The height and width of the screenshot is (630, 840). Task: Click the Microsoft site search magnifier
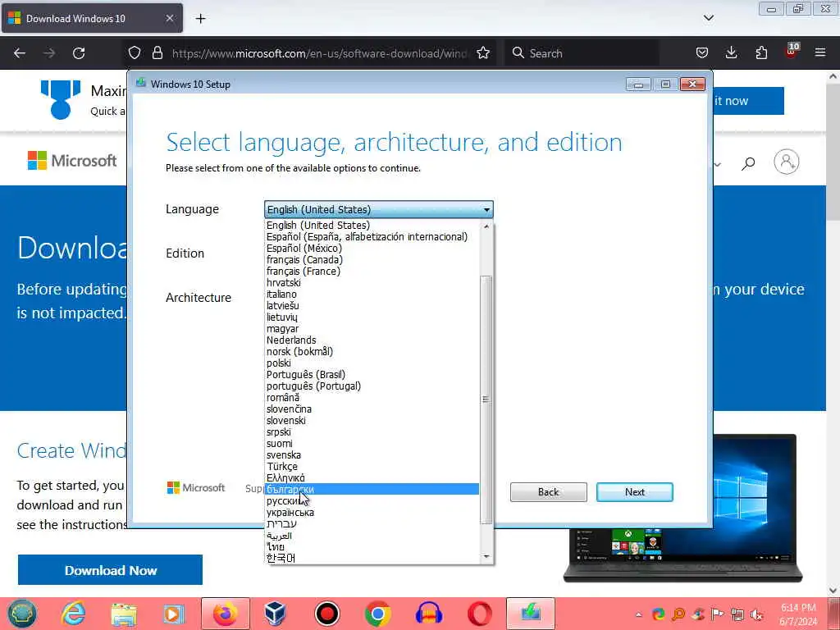tap(748, 163)
